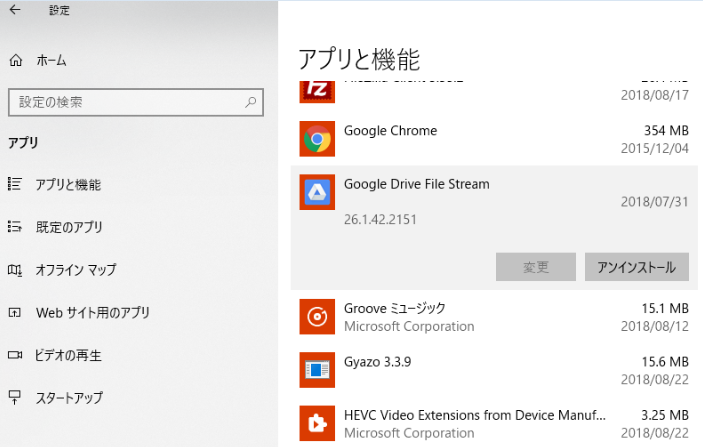Click Microsoft Corporation under Groove ミュージック
The height and width of the screenshot is (447, 703).
click(x=409, y=326)
